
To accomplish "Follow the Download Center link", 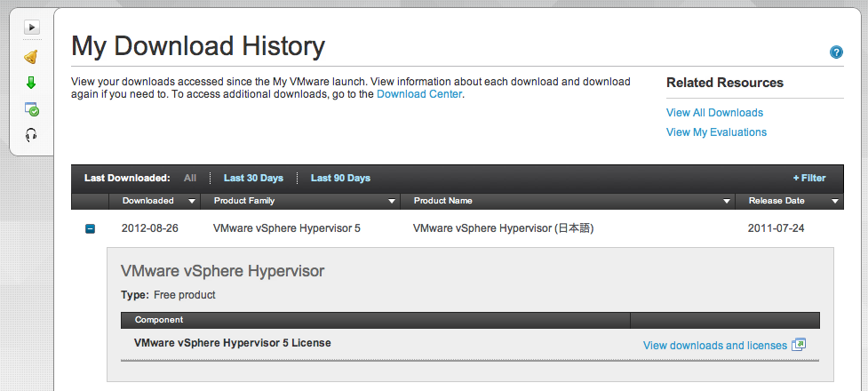I will coord(419,94).
